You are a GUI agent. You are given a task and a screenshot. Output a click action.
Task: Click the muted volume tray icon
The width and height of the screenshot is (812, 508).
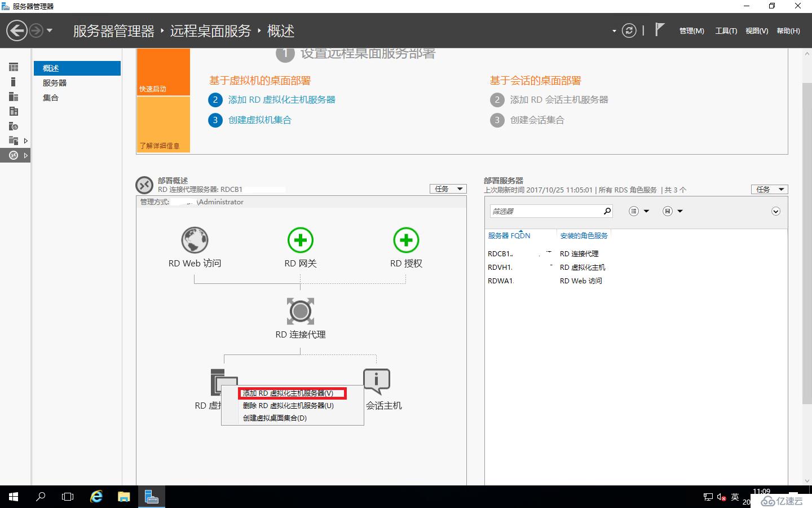[721, 497]
